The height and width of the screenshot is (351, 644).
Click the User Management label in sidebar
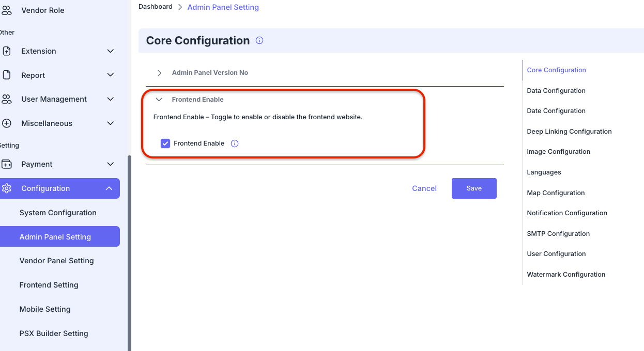coord(54,99)
